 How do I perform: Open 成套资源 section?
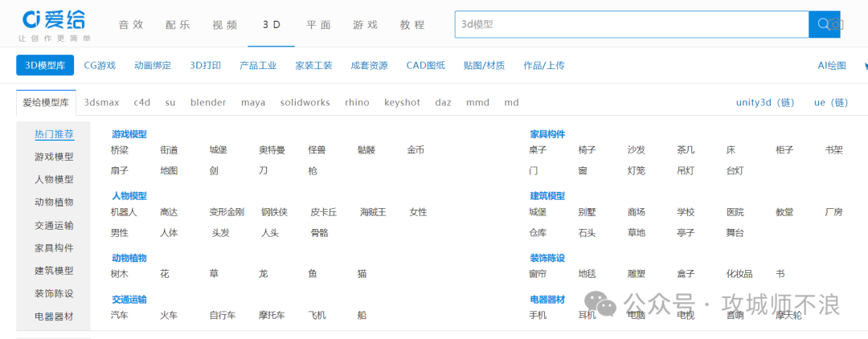pyautogui.click(x=369, y=65)
